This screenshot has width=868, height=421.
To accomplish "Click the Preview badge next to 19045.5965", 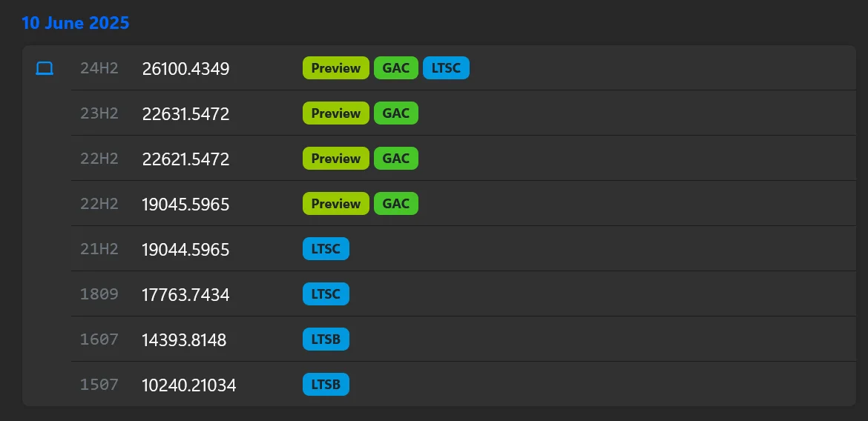I will [335, 204].
